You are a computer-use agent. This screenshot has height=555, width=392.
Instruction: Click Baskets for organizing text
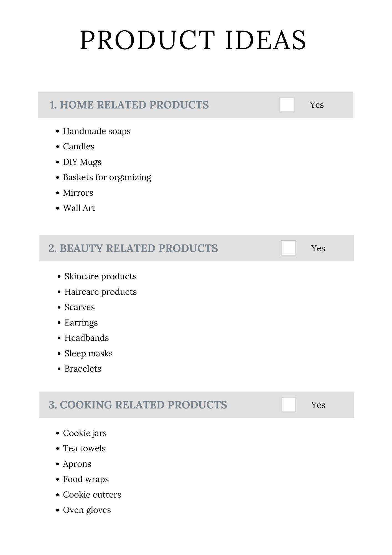pyautogui.click(x=107, y=177)
